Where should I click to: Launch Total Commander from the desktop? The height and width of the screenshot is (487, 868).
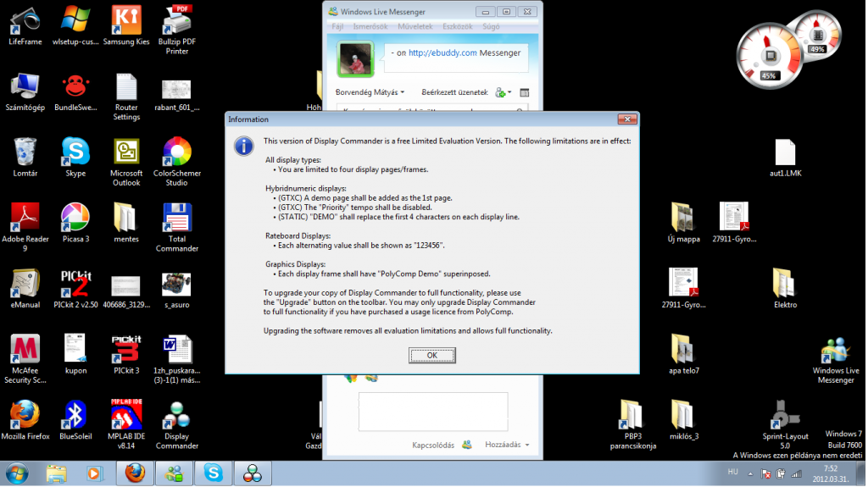pyautogui.click(x=177, y=228)
